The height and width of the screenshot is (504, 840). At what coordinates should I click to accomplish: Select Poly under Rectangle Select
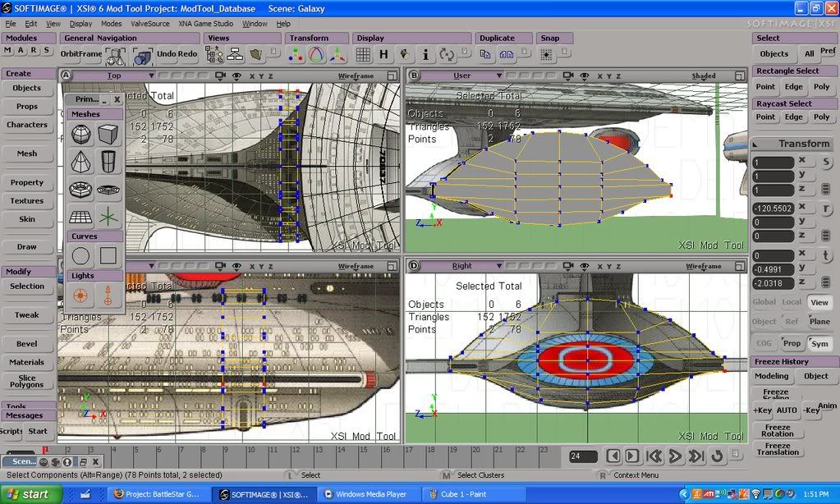(821, 87)
